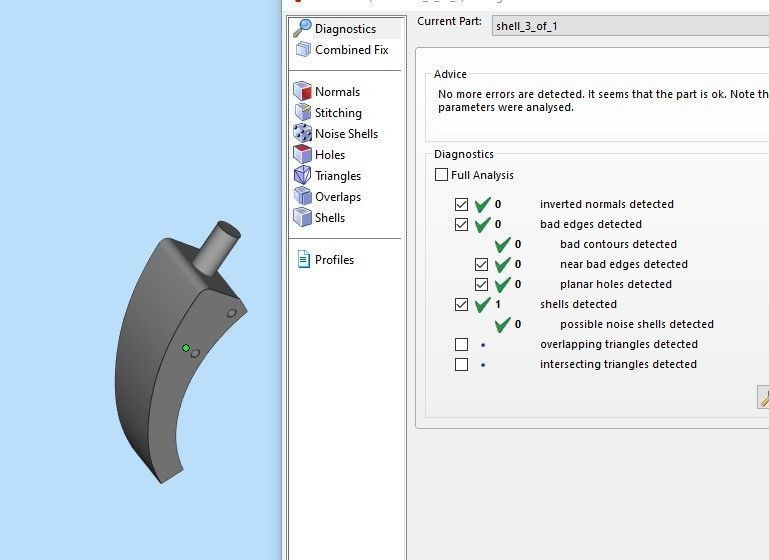Uncheck inverted normals detected checkbox
The image size is (769, 560).
(461, 204)
